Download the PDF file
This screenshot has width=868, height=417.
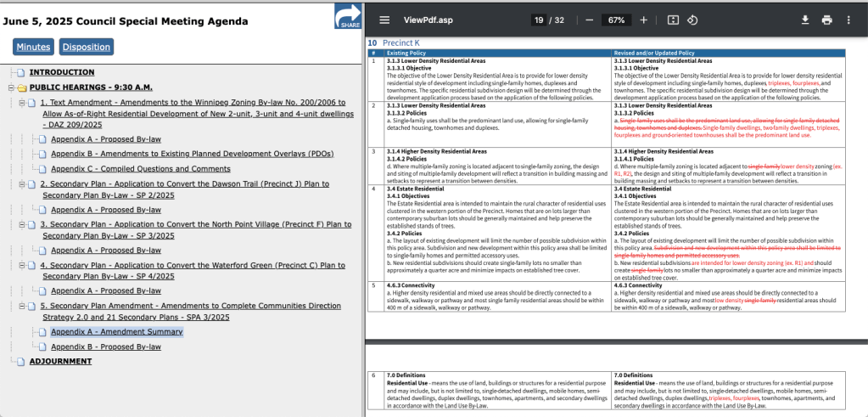pos(804,20)
